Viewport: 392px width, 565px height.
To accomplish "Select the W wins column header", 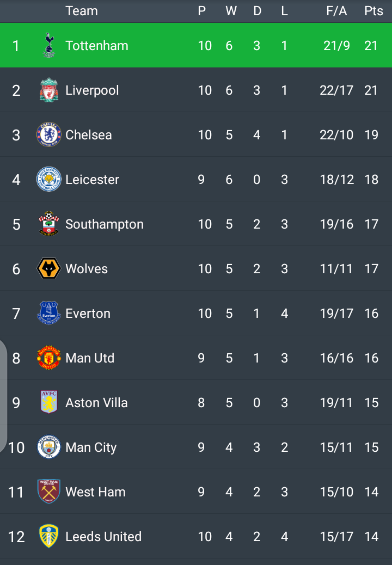I will [x=231, y=11].
